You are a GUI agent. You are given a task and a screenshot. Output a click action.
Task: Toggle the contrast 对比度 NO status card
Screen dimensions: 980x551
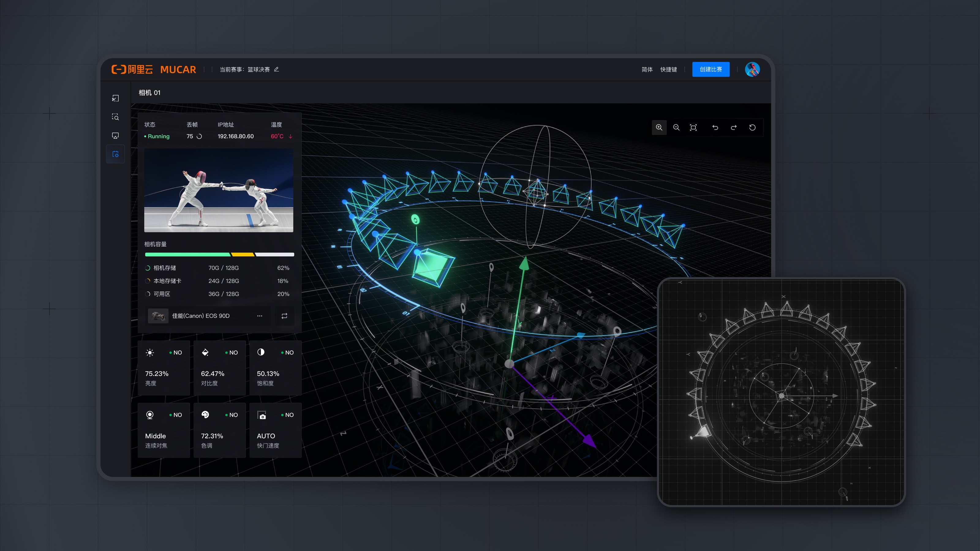point(220,367)
